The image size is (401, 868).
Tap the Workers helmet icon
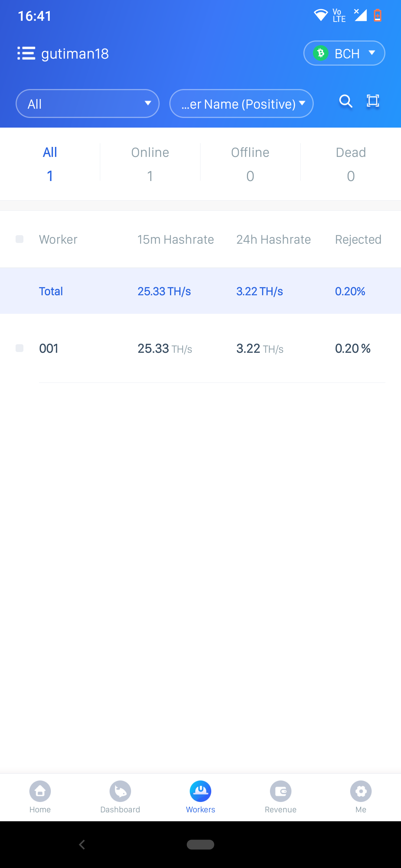coord(200,791)
